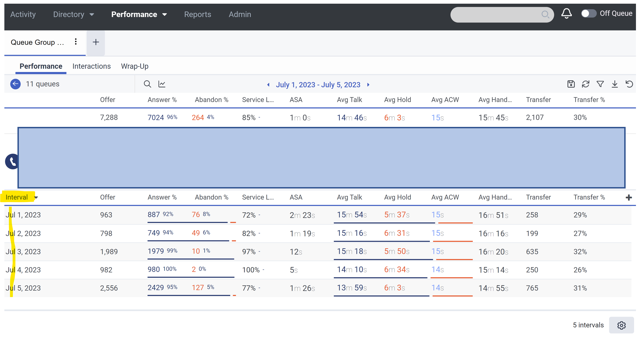The height and width of the screenshot is (340, 644).
Task: Refresh data with circular arrows icon
Action: point(585,84)
